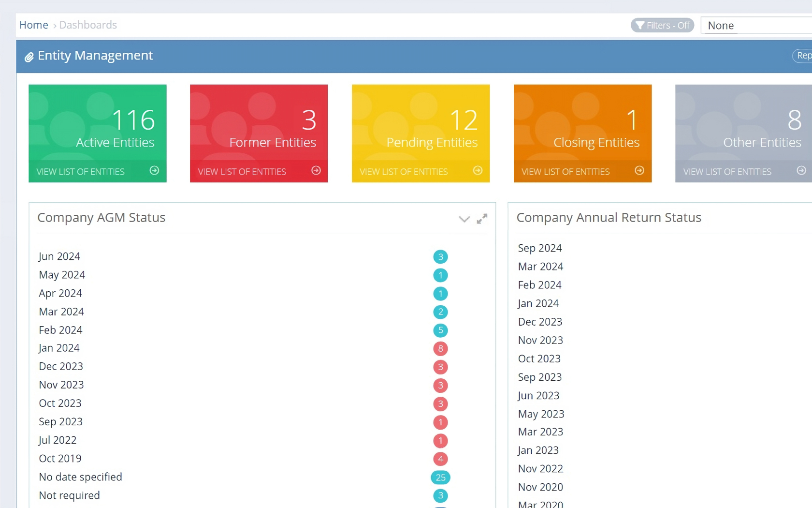Screen dimensions: 812x508
Task: Collapse the Company AGM Status panel chevron
Action: pyautogui.click(x=464, y=219)
